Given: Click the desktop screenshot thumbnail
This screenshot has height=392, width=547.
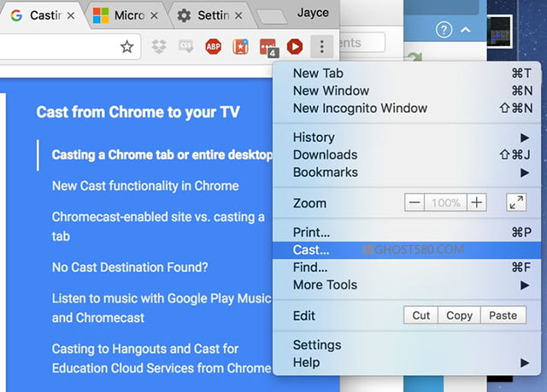Looking at the screenshot, I should tap(499, 32).
